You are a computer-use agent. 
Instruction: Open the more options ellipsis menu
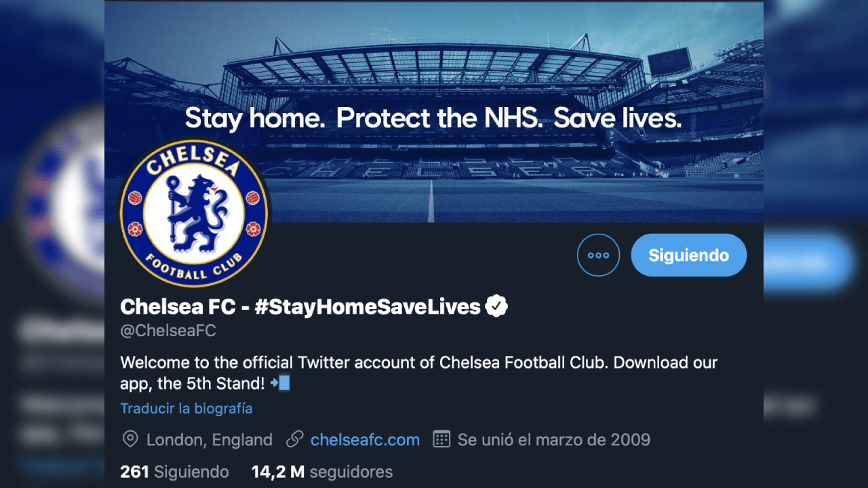coord(598,255)
